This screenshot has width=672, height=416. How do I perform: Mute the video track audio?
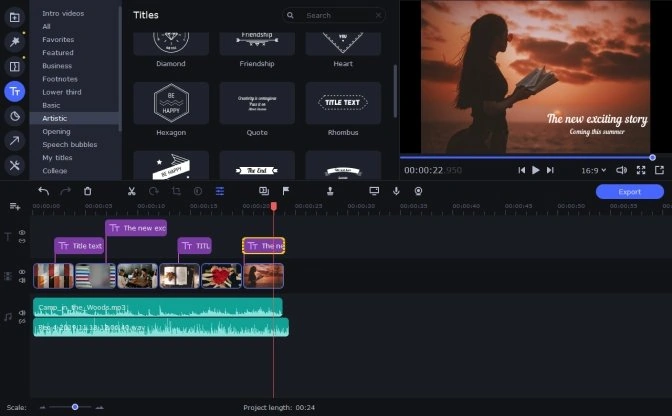[x=22, y=280]
